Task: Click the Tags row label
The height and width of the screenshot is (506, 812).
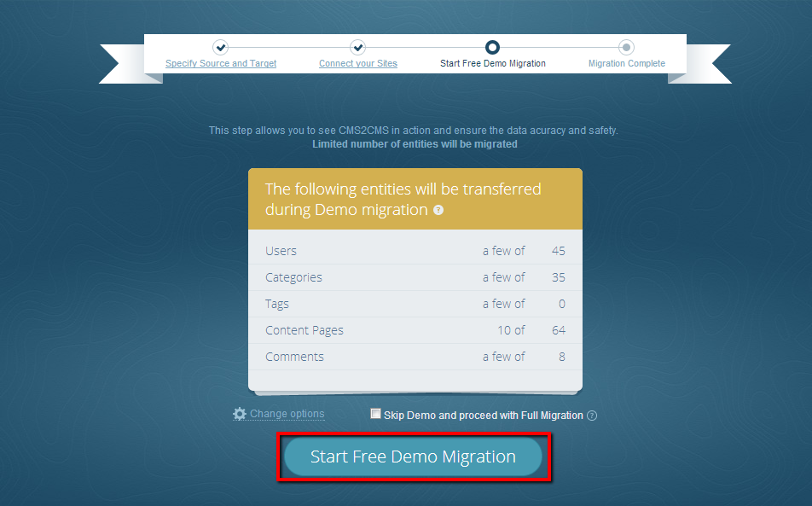Action: coord(277,304)
